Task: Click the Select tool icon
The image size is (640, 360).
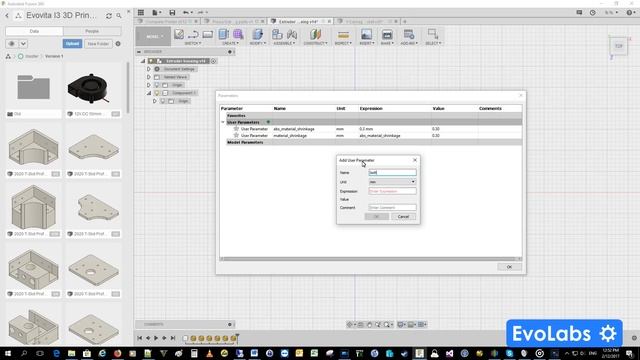Action: click(x=433, y=34)
